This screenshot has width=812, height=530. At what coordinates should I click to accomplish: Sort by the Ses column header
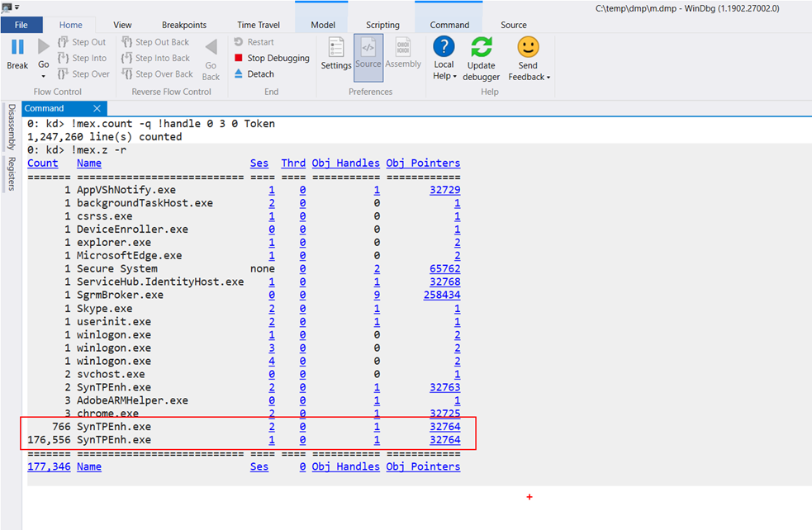259,163
